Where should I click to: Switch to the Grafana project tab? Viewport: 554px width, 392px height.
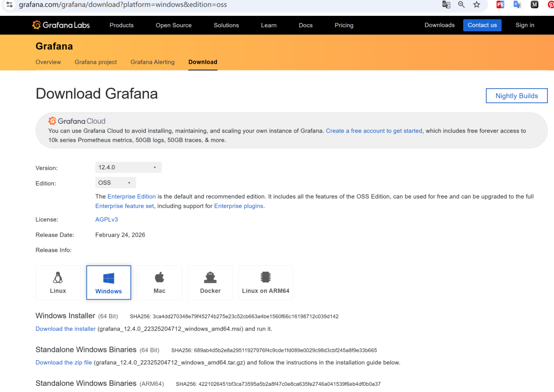(95, 62)
